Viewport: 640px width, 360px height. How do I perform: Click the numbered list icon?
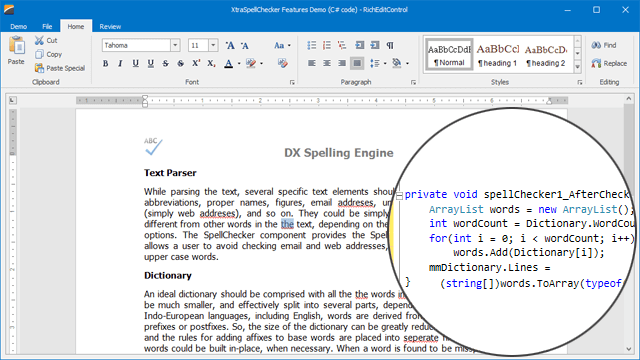click(x=327, y=45)
